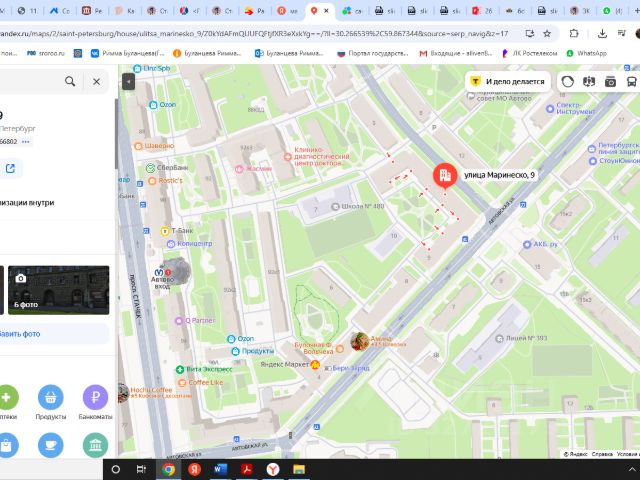Screen dimensions: 640x480
Task: Select the shopping bag category icon
Action: pos(7,445)
